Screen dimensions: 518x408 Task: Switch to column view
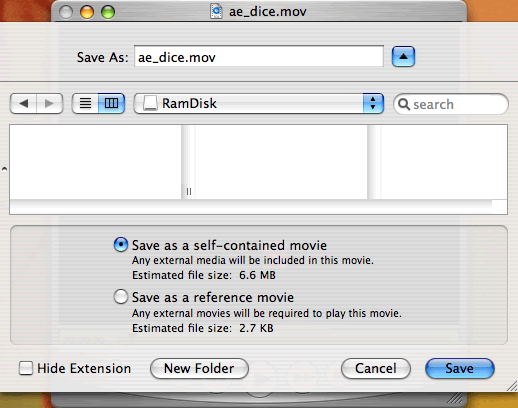111,103
